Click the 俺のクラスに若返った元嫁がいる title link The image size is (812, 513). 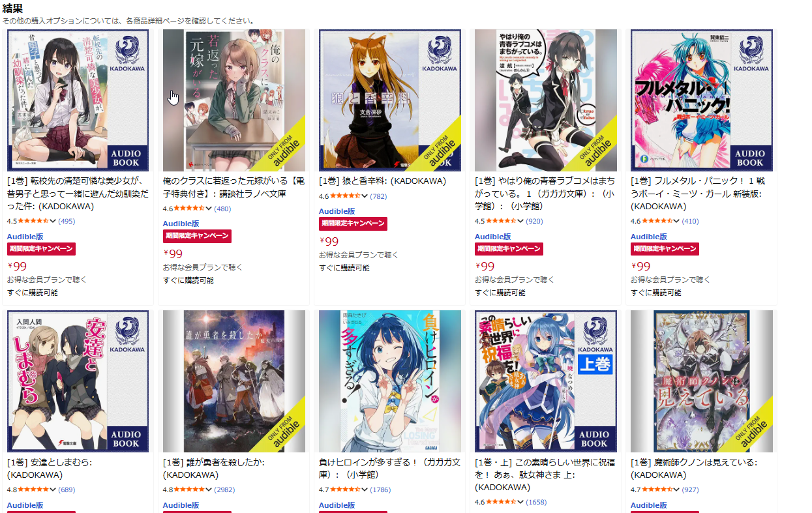(233, 188)
